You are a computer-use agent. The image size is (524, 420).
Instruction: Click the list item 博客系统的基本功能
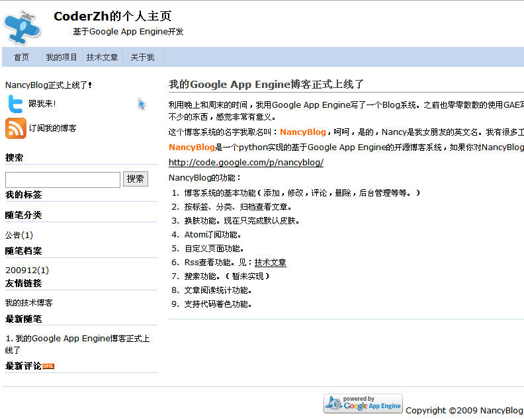pos(302,192)
